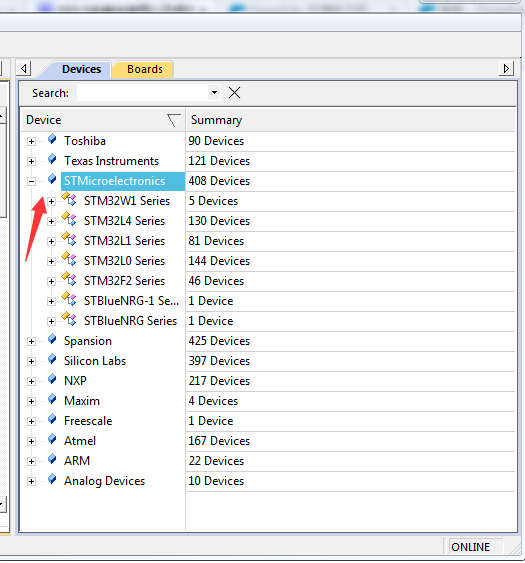The height and width of the screenshot is (563, 525).
Task: Select the STM32F2 Series tree item
Action: [124, 281]
